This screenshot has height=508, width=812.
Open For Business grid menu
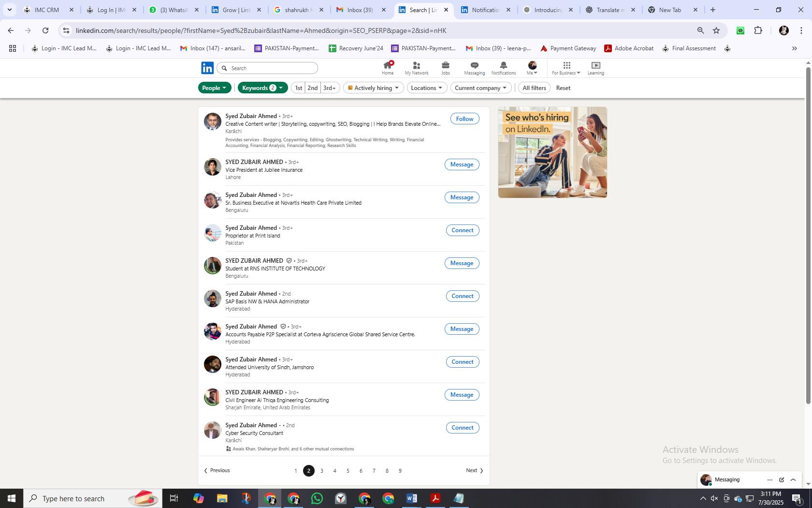[566, 68]
